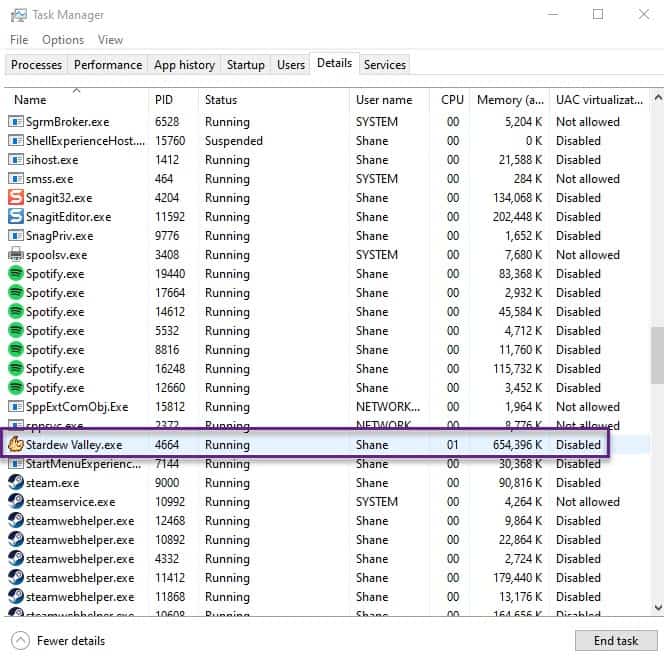Click Spotify icon for PID 5532

coord(16,331)
